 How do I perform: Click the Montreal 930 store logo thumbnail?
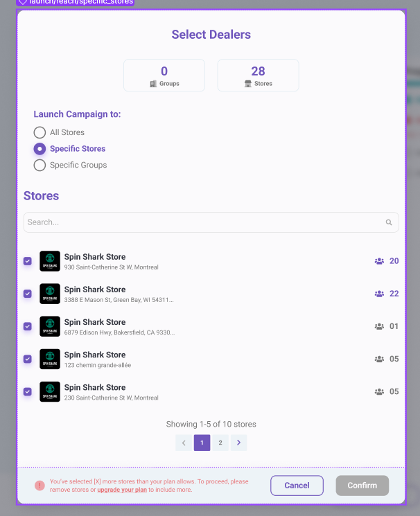(x=50, y=261)
